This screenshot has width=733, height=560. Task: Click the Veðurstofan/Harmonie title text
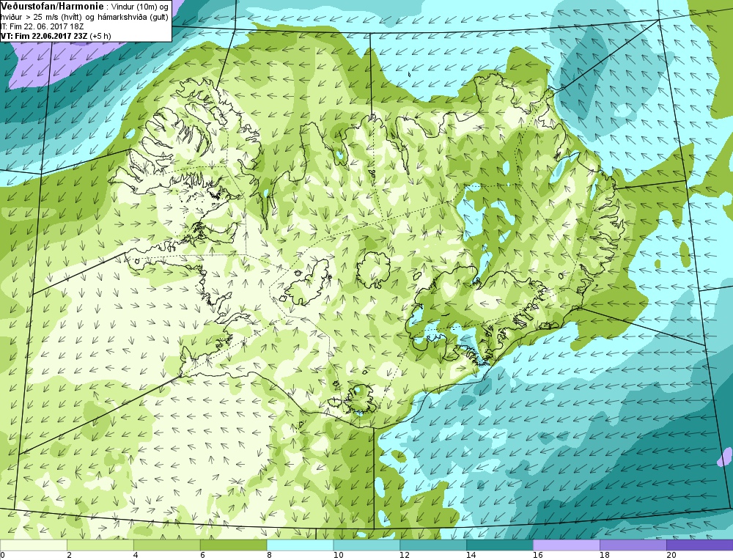tap(51, 6)
